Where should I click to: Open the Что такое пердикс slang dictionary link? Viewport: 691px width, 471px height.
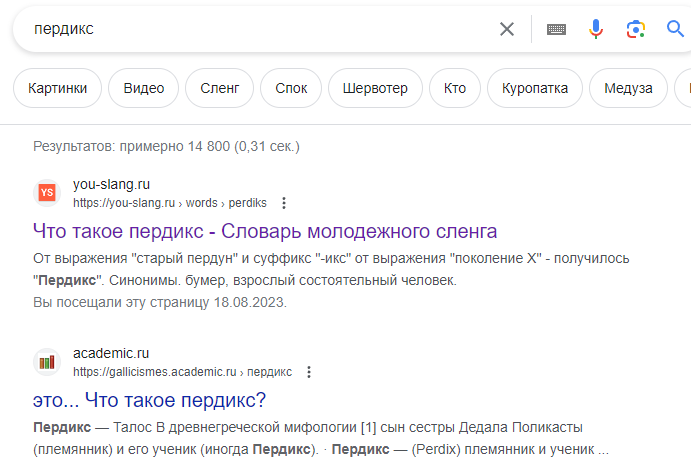coord(265,231)
